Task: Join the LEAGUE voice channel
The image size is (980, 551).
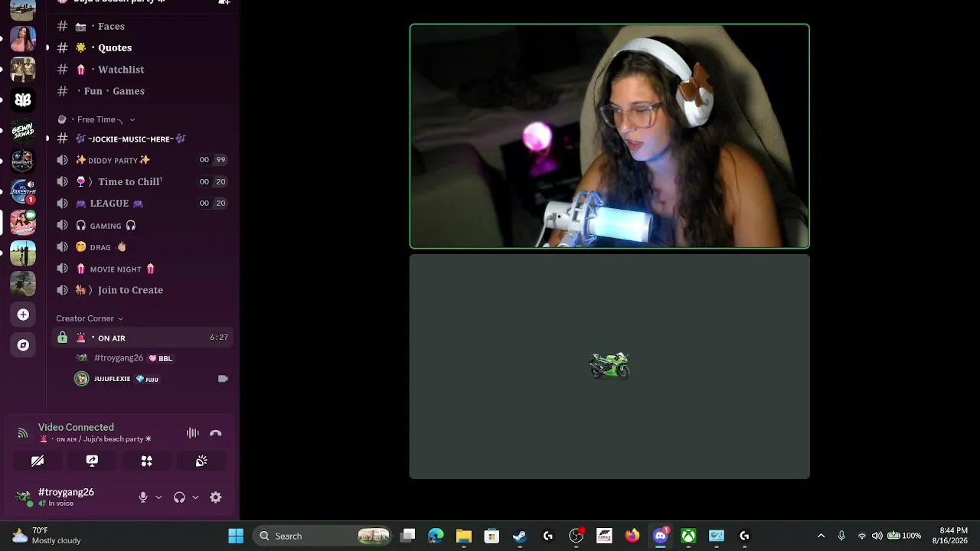Action: pyautogui.click(x=142, y=204)
